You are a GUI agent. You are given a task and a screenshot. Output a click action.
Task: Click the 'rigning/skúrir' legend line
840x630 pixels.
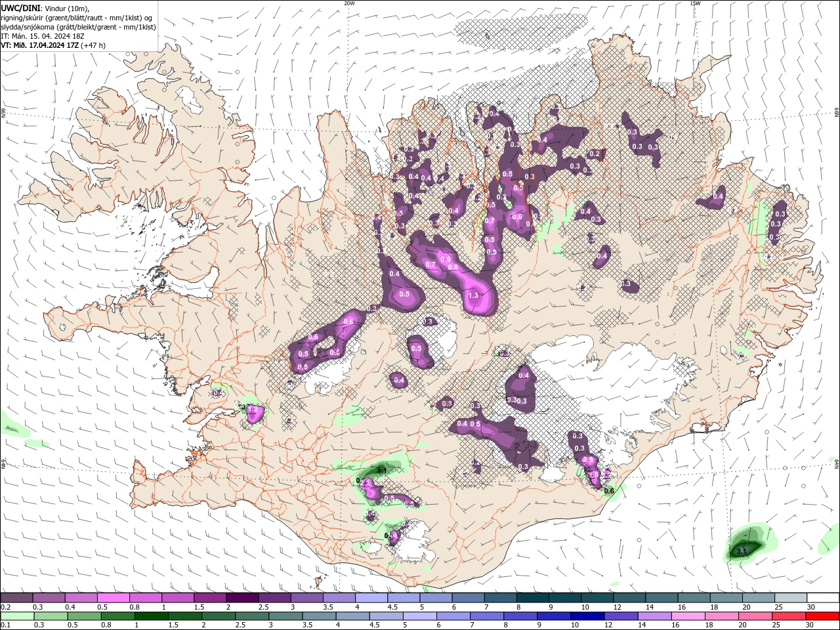pyautogui.click(x=77, y=18)
